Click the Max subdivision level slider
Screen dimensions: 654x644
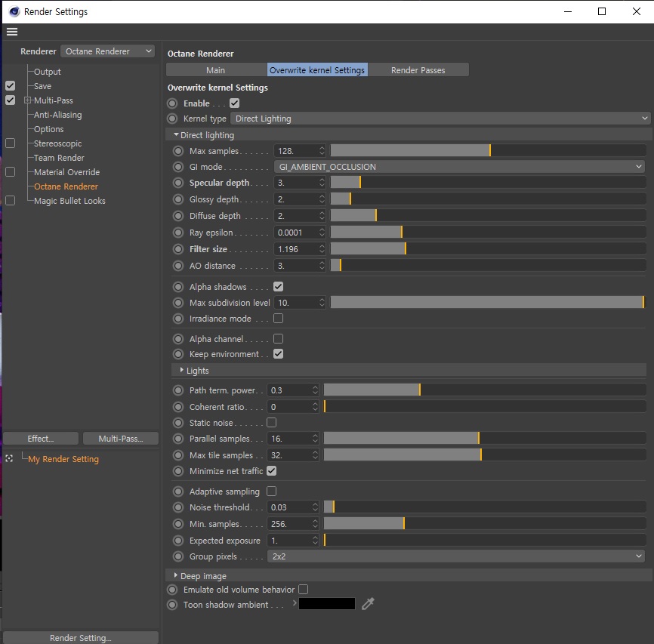coord(489,302)
